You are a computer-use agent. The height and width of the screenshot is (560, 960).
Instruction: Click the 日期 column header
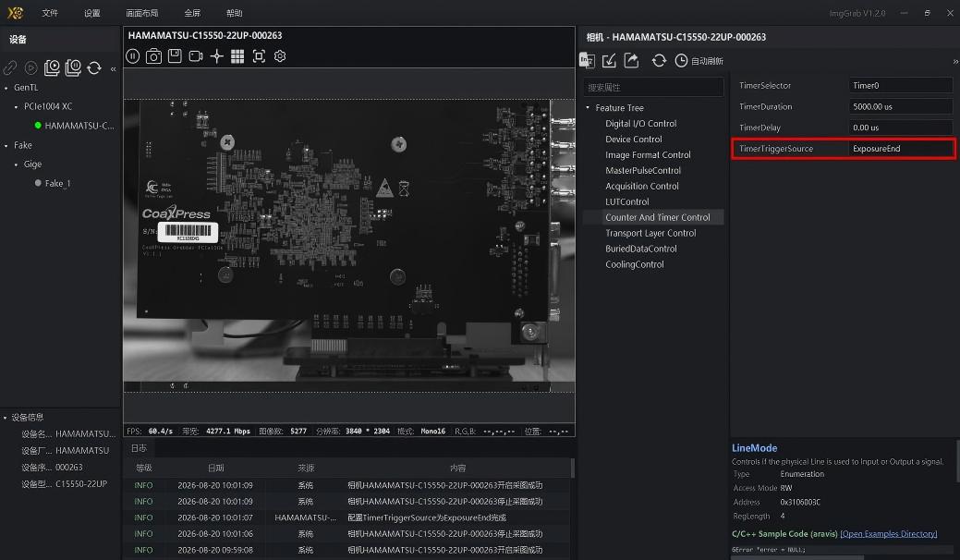pyautogui.click(x=215, y=468)
